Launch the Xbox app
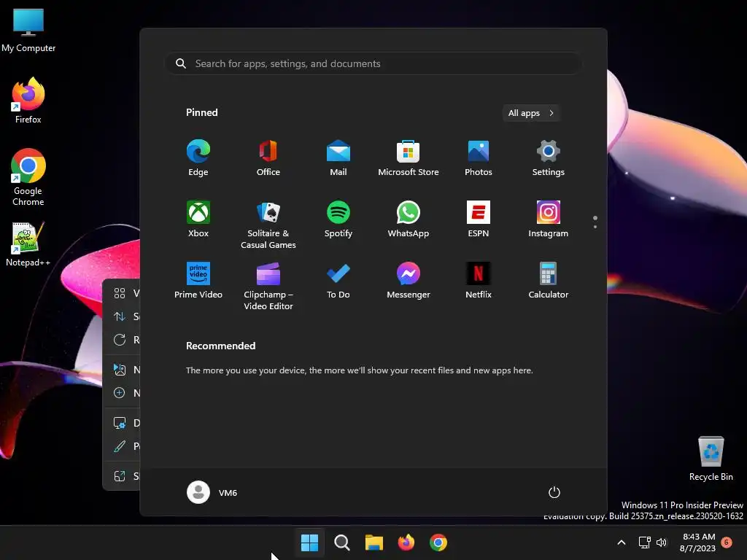This screenshot has width=747, height=560. pyautogui.click(x=198, y=219)
